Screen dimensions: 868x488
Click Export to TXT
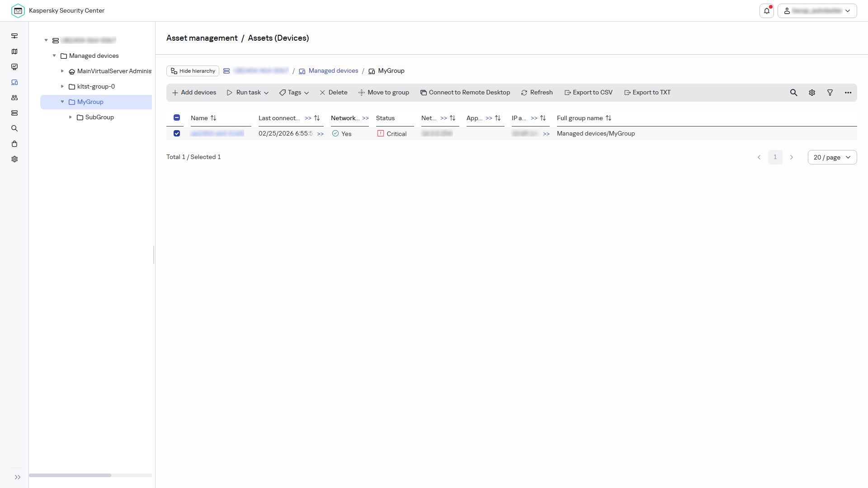(x=647, y=93)
